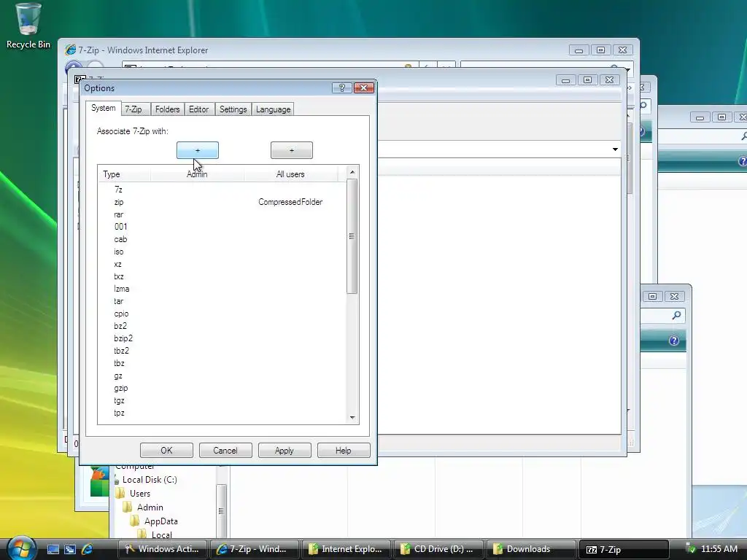The image size is (747, 560).
Task: Open the Windows Start orb
Action: [x=21, y=548]
